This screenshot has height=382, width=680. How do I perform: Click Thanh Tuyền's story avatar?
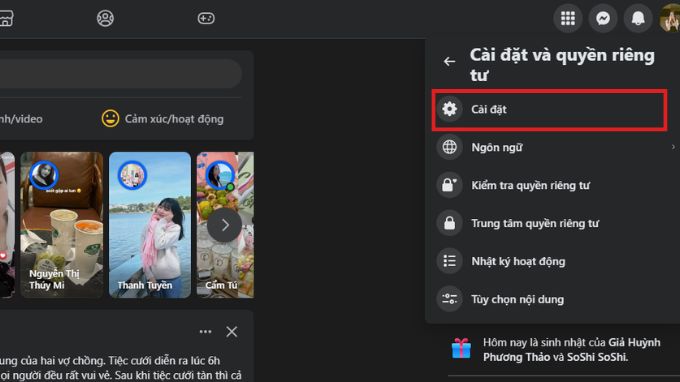coord(132,175)
